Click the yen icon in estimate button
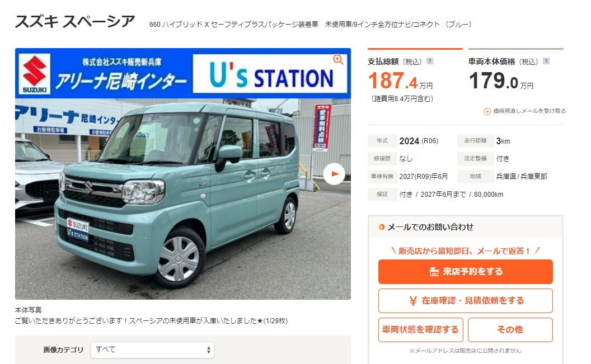This screenshot has width=591, height=364. pyautogui.click(x=413, y=301)
